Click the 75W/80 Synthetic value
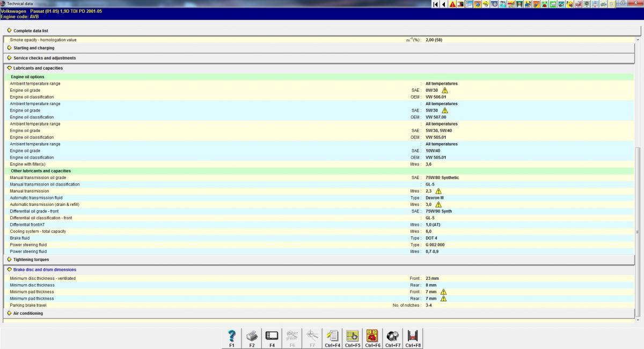644x349 pixels. coord(442,177)
